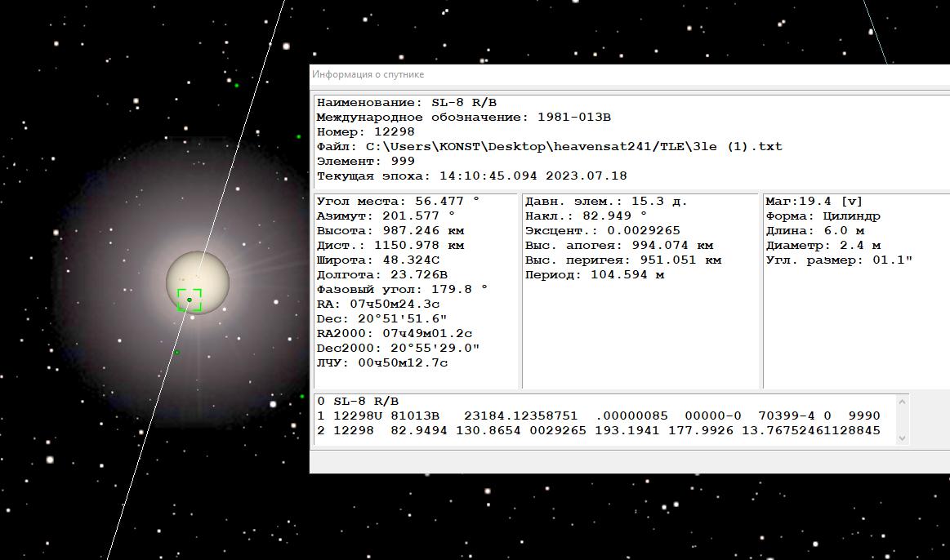The image size is (950, 560).
Task: Select the 'Наименование: SL-8 R/B' line
Action: tap(407, 102)
